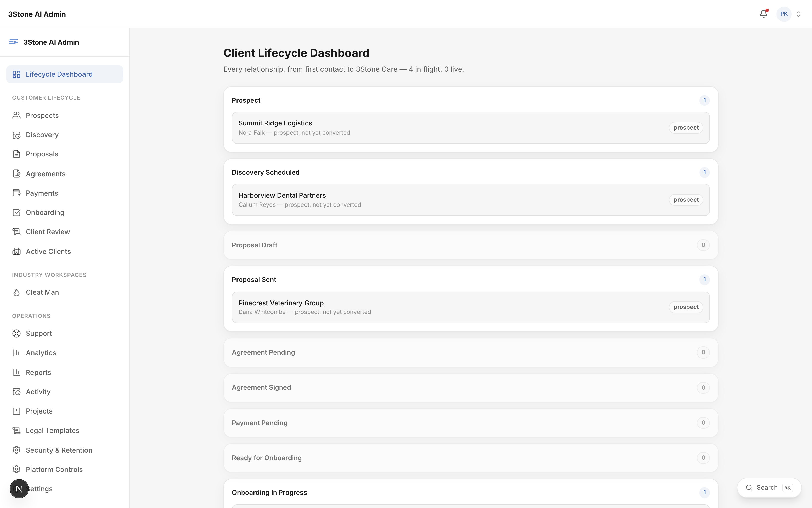Open the Search ⌘K button
Image resolution: width=812 pixels, height=508 pixels.
coord(769,487)
